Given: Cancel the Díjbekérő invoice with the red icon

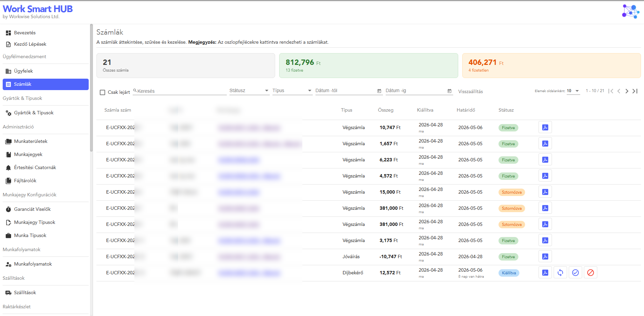Looking at the screenshot, I should tap(590, 273).
